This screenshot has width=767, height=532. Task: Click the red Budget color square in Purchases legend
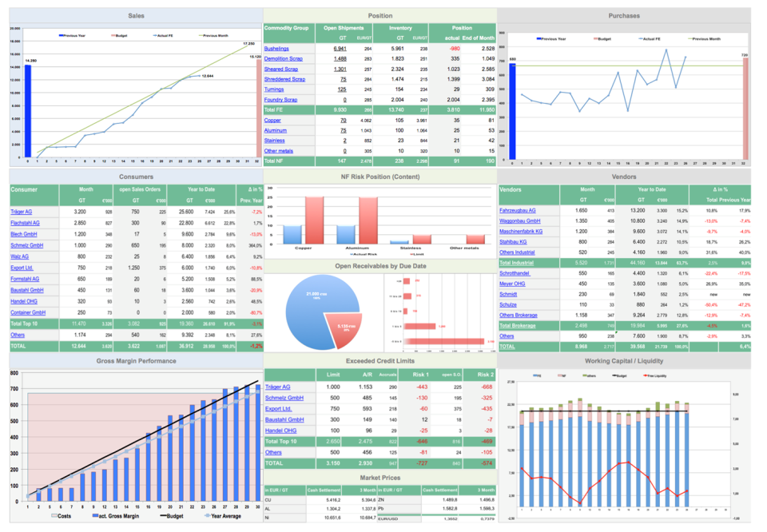(595, 38)
